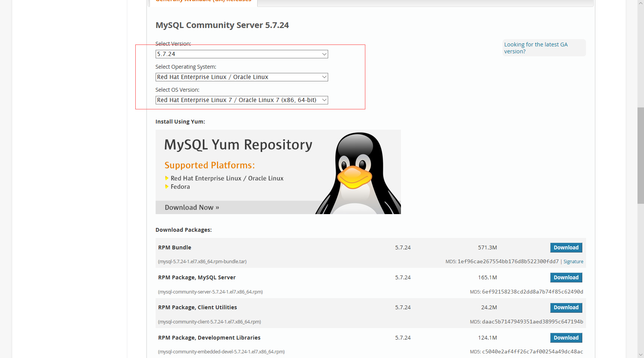This screenshot has width=644, height=358.
Task: Click the 24.2M size of Client Utilities
Action: 489,307
